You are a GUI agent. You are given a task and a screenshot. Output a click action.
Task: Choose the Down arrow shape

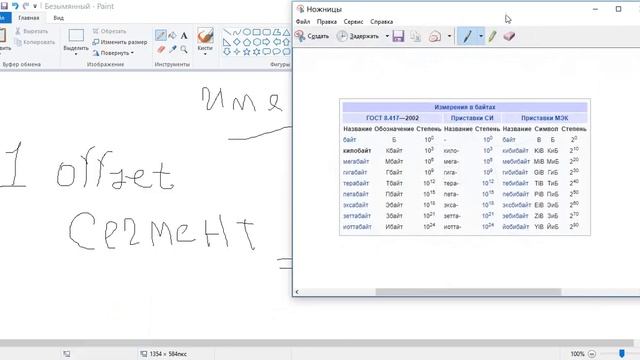pyautogui.click(x=227, y=51)
